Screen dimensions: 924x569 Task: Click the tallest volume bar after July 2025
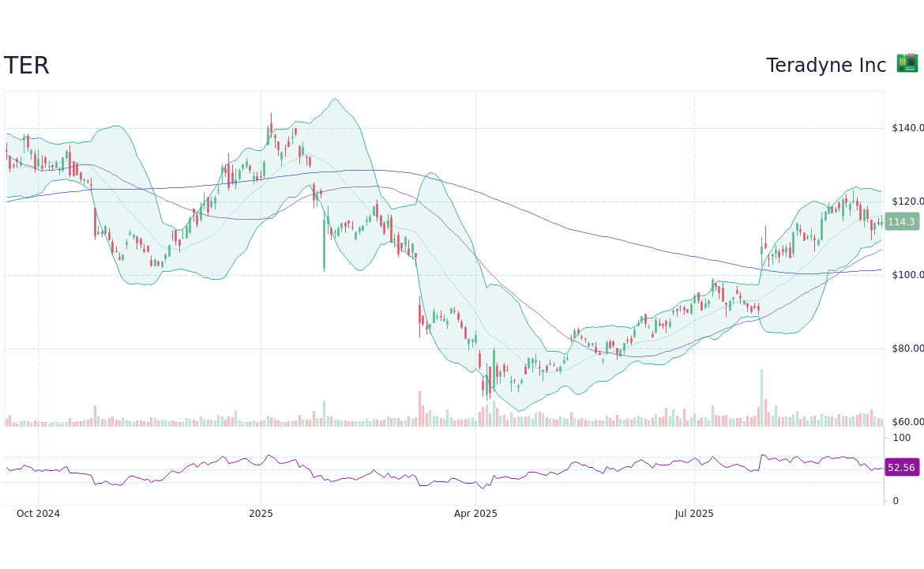click(x=761, y=398)
